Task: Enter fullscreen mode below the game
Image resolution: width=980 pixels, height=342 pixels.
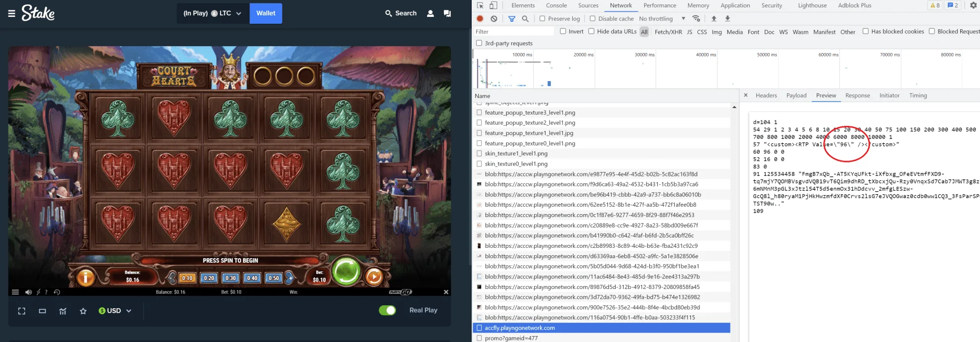Action: coord(22,311)
